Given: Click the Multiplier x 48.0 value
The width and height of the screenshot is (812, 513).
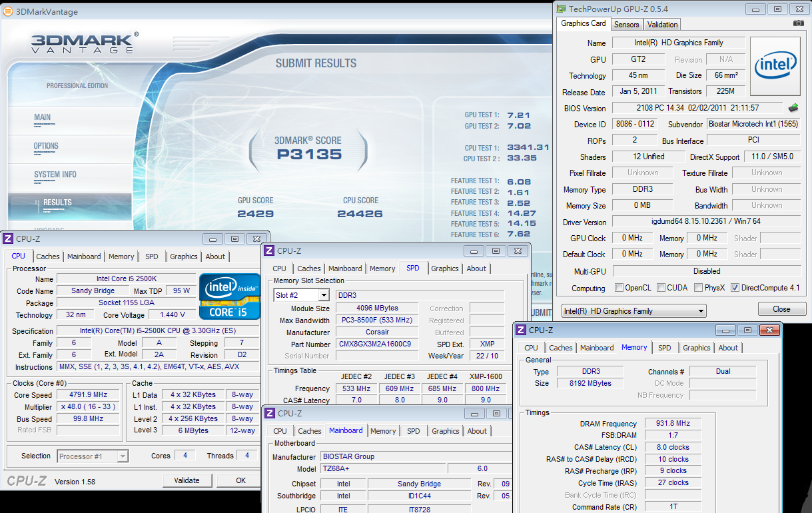Looking at the screenshot, I should (88, 407).
